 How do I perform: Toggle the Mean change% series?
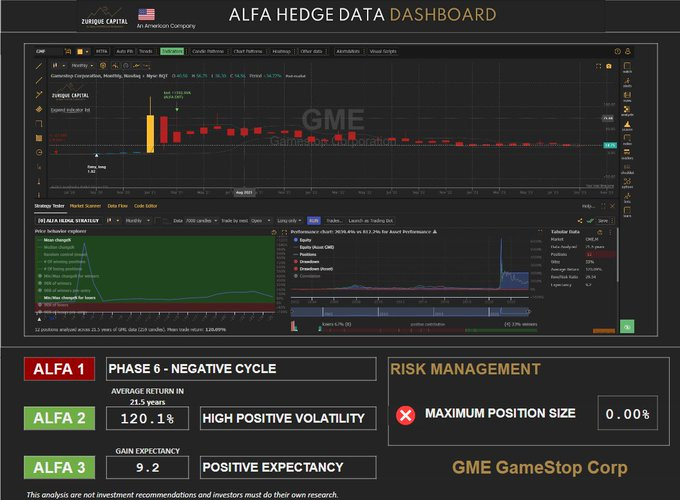[55, 240]
